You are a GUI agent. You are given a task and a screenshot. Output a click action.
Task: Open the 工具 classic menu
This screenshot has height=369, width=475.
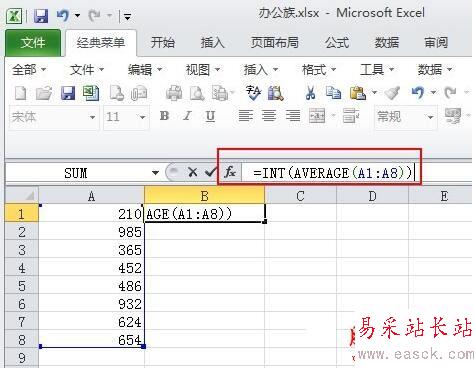click(377, 70)
